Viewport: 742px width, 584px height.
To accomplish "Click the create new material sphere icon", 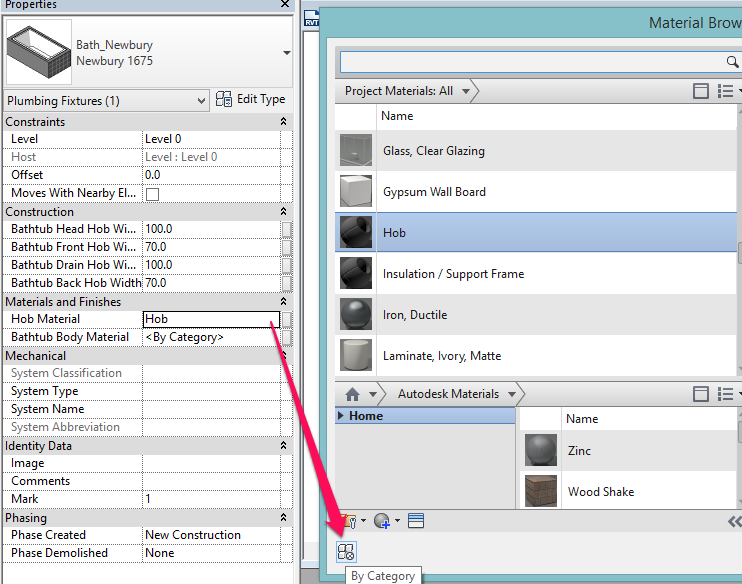I will pyautogui.click(x=382, y=521).
